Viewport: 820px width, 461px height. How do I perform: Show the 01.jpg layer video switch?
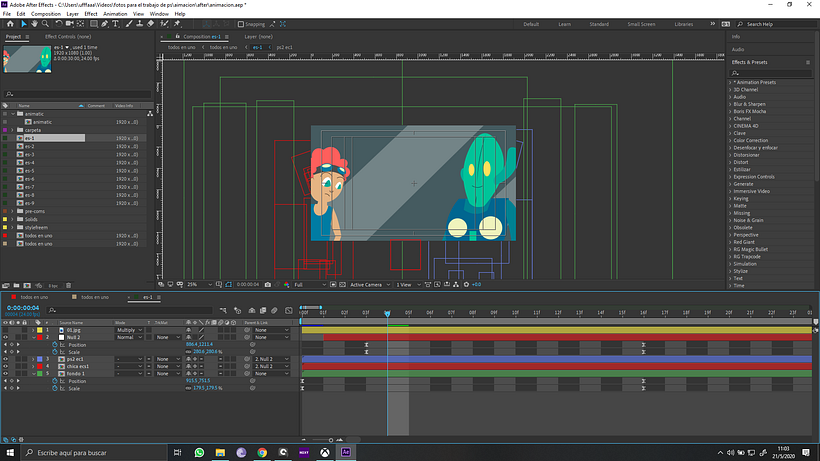click(5, 330)
